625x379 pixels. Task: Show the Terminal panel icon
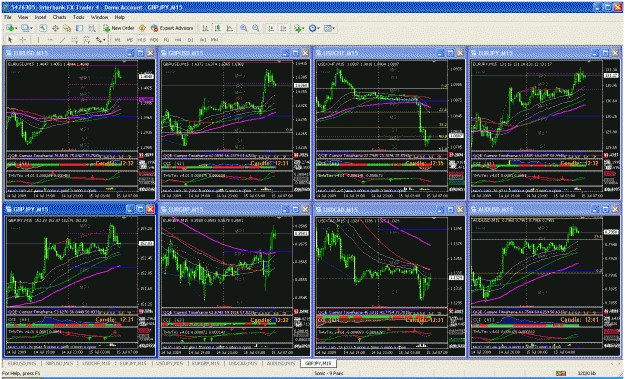click(79, 28)
